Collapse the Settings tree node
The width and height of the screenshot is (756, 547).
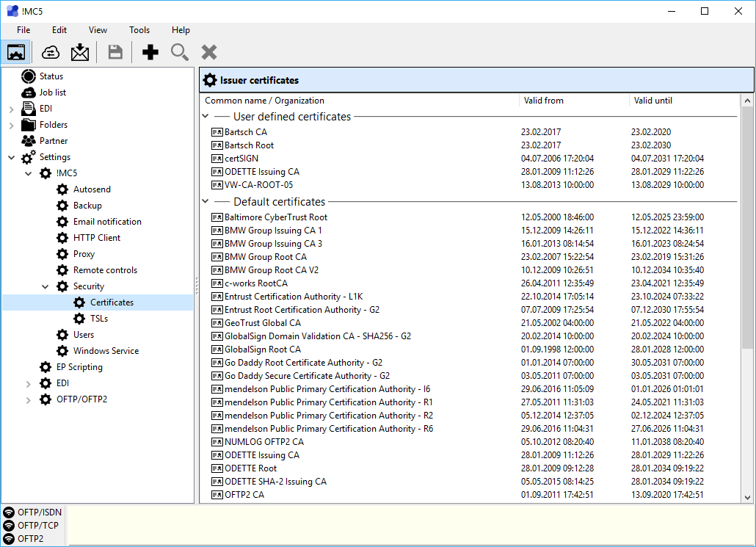pyautogui.click(x=12, y=157)
